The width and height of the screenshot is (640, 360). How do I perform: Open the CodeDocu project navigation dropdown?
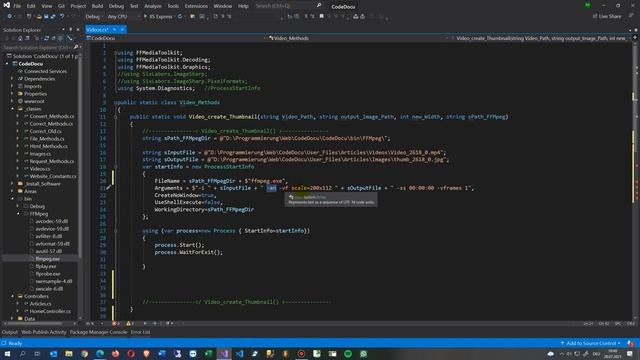click(176, 38)
